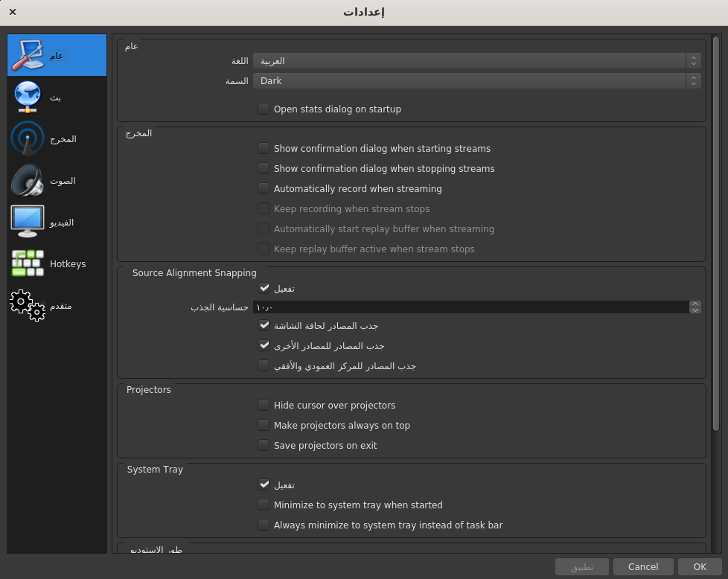
Task: Disable the تفعيل snapping checkbox
Action: (x=264, y=288)
